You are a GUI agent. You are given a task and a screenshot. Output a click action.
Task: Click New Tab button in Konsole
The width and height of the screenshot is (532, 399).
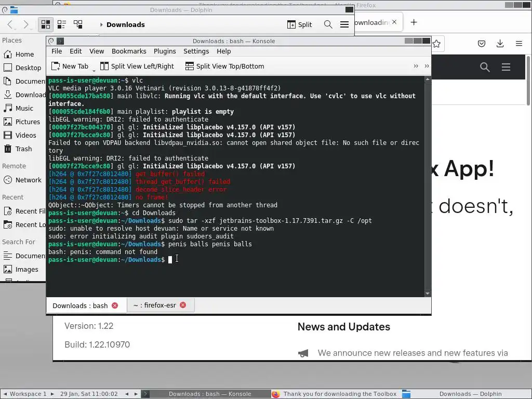[x=70, y=66]
